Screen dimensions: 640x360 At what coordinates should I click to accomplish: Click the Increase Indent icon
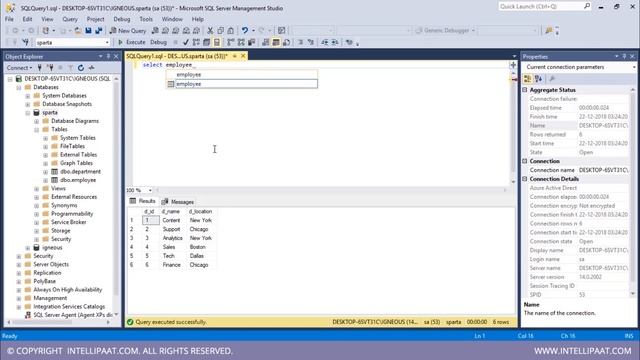pos(335,42)
